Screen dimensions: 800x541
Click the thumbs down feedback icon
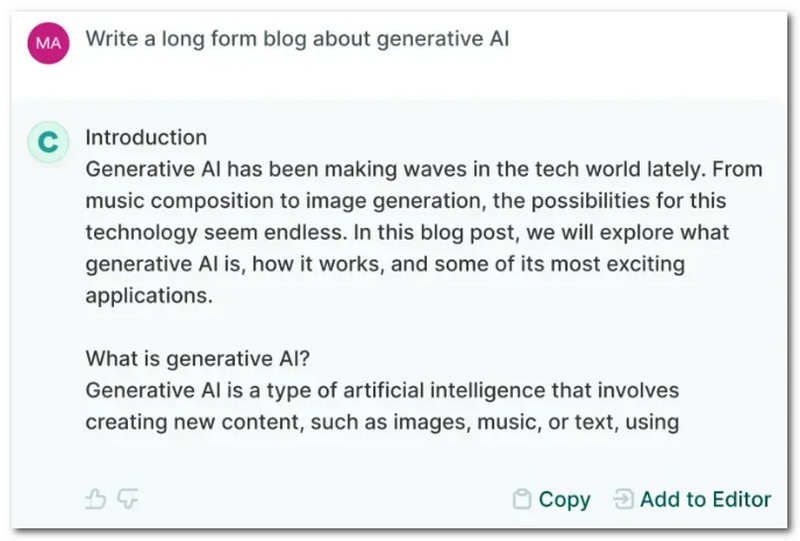(126, 498)
